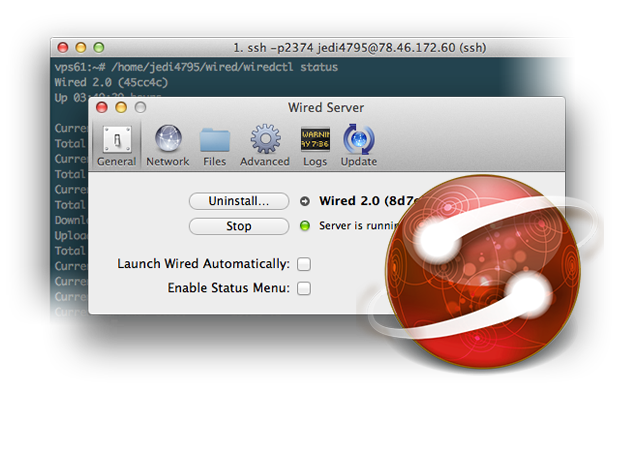Close the ssh terminal window
The height and width of the screenshot is (450, 627).
63,48
